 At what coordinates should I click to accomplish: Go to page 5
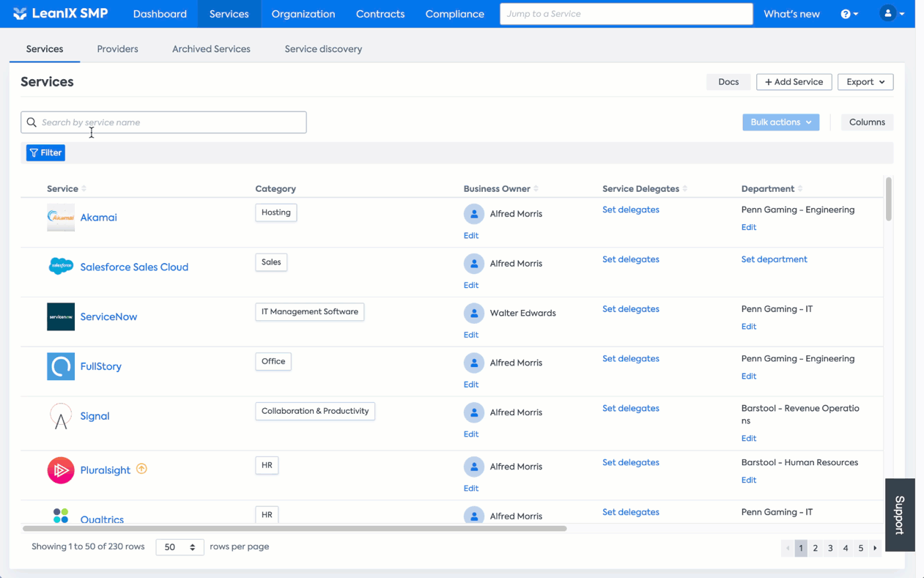860,548
